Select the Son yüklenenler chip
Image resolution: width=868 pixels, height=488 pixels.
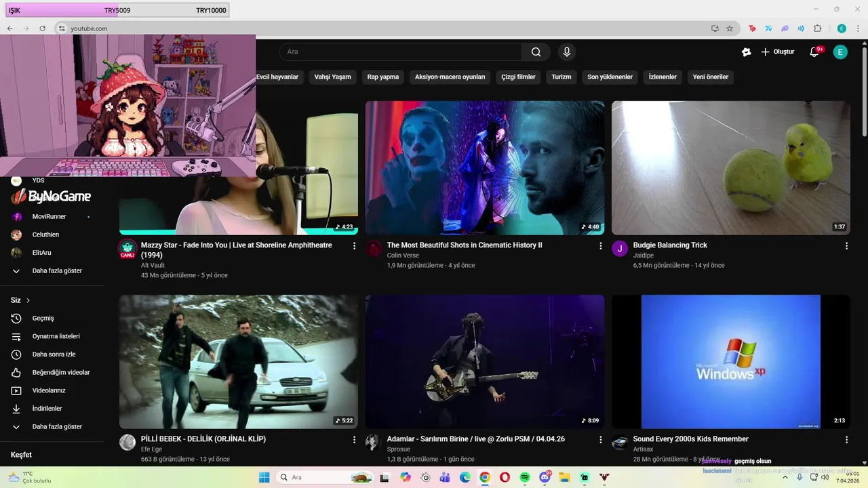[x=610, y=77]
